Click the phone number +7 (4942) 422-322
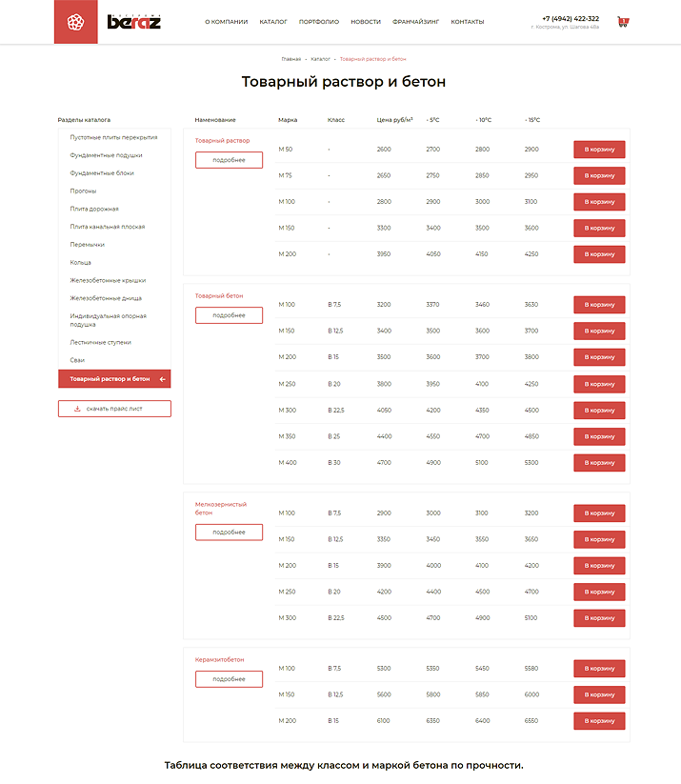This screenshot has height=784, width=681. pyautogui.click(x=571, y=18)
